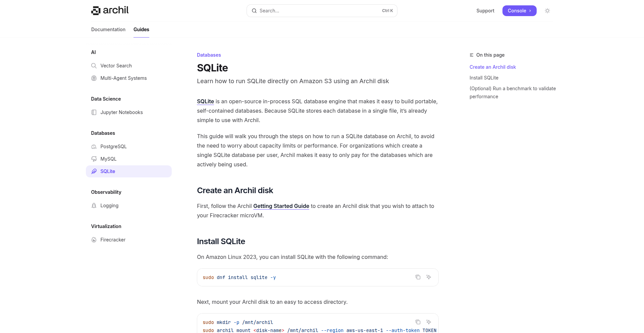Click the Support link

tap(485, 11)
